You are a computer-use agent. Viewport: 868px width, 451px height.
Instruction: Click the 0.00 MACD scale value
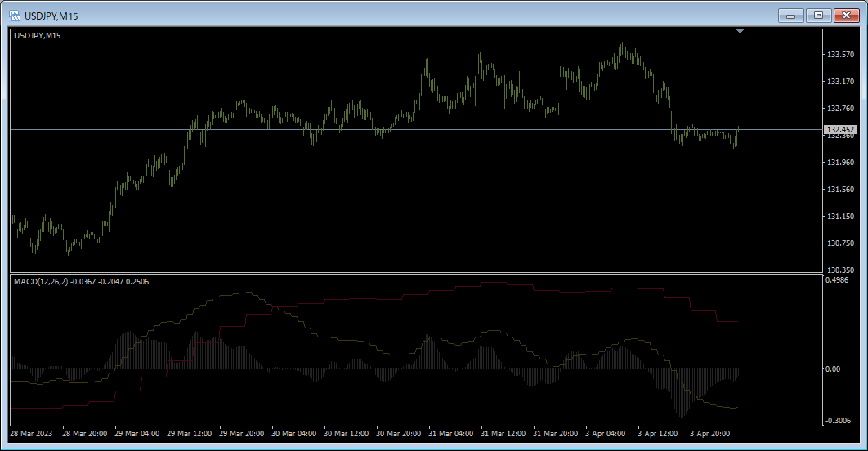click(833, 369)
